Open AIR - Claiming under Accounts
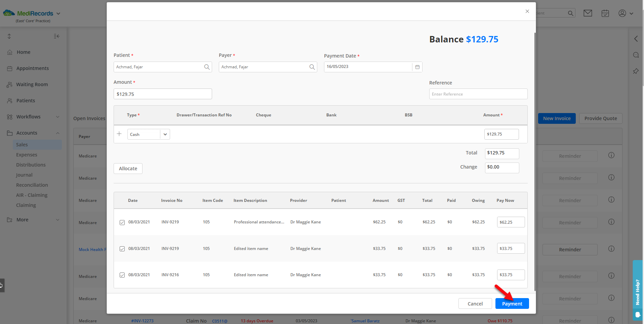This screenshot has width=644, height=324. click(x=32, y=195)
